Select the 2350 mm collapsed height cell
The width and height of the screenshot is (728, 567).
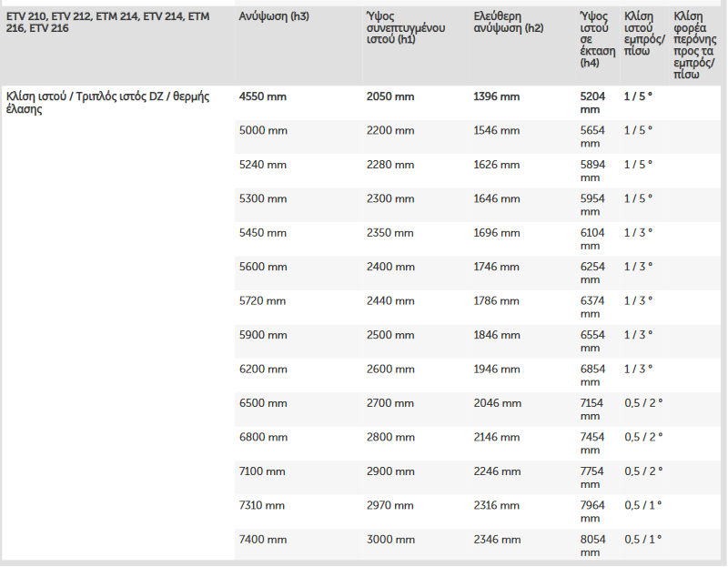click(x=390, y=233)
